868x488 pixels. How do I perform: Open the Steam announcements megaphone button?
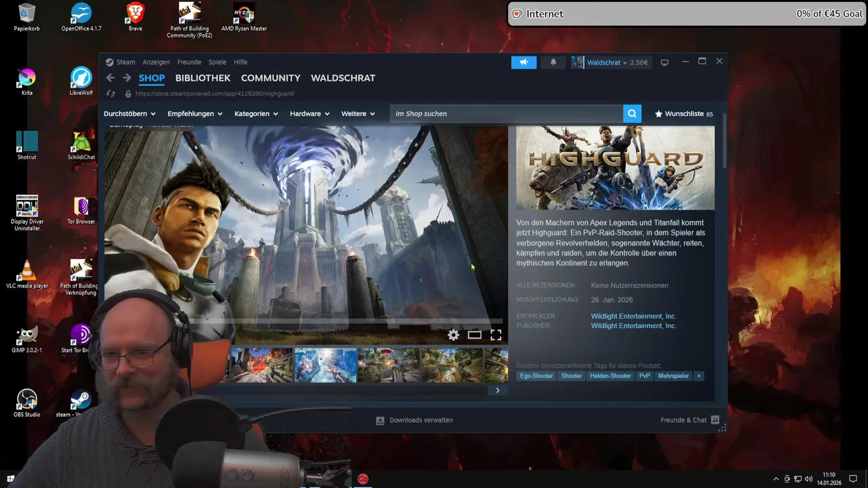(524, 62)
